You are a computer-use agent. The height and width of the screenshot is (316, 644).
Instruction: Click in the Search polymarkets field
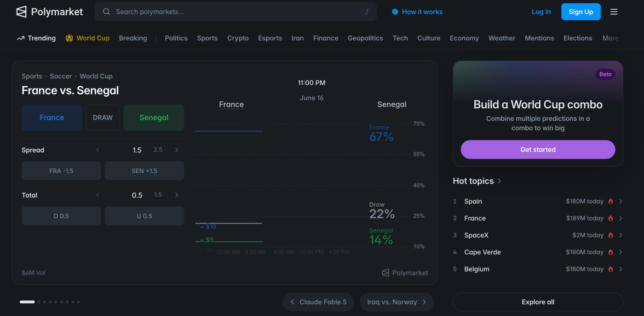tap(236, 12)
